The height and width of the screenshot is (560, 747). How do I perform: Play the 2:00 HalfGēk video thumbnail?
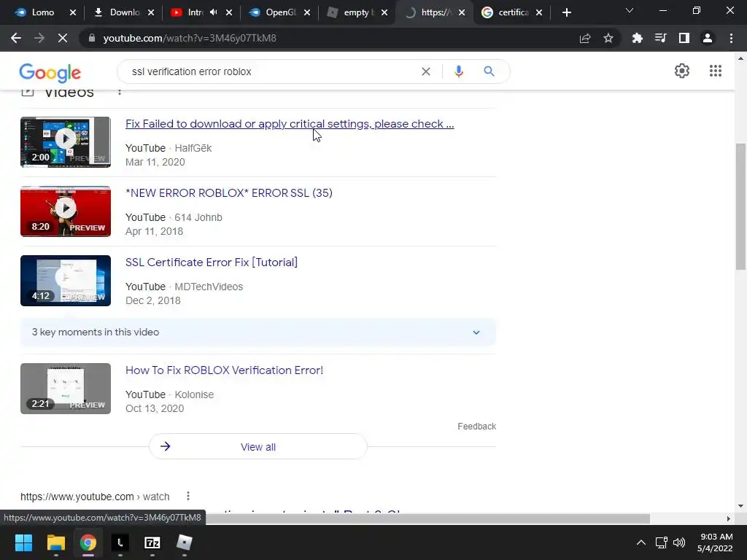coord(66,142)
